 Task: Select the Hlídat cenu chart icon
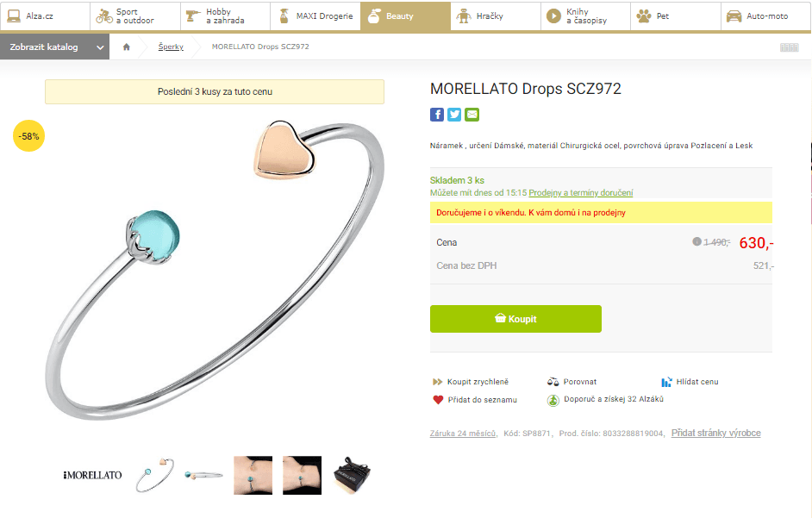coord(665,381)
